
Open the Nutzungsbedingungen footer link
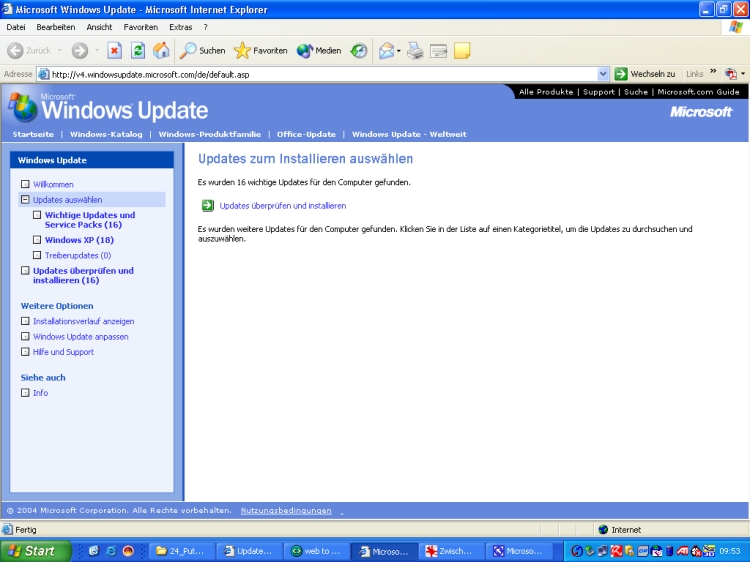click(x=286, y=510)
